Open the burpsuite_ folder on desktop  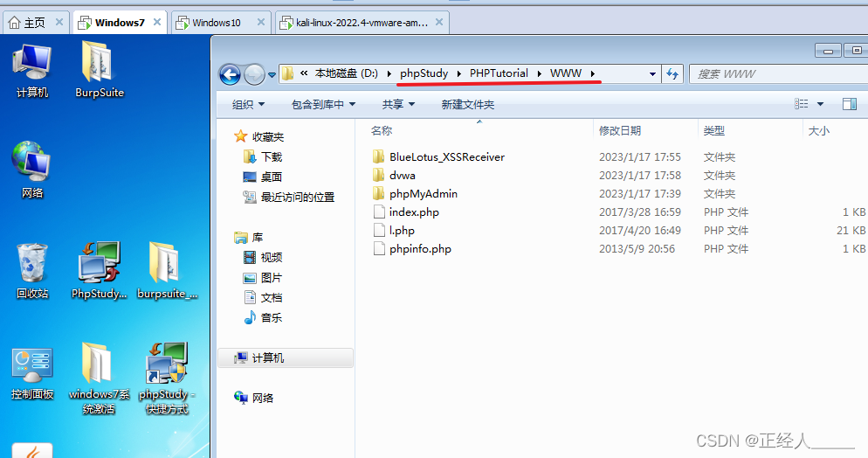point(167,271)
